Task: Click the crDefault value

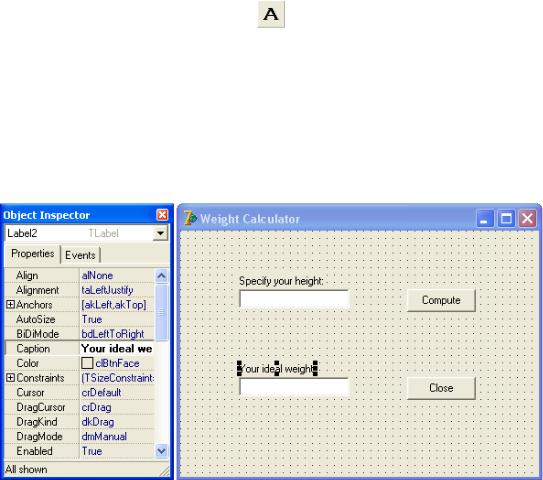Action: click(101, 392)
